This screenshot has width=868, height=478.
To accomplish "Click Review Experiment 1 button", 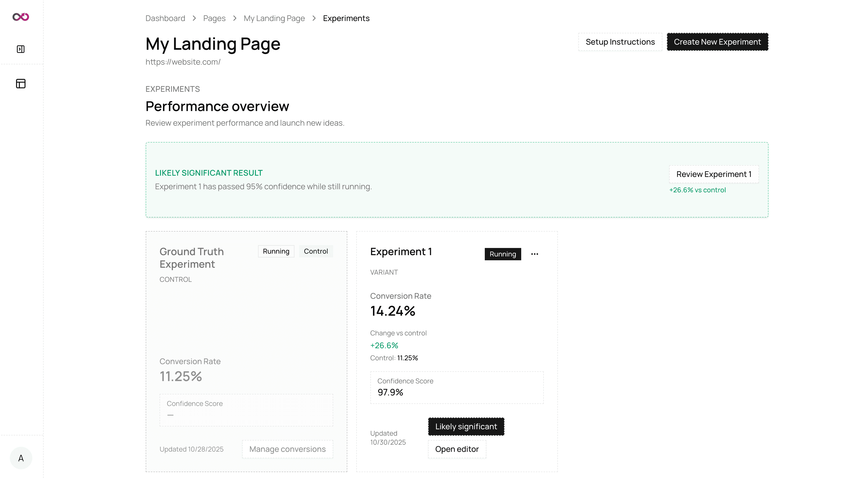I will [714, 174].
